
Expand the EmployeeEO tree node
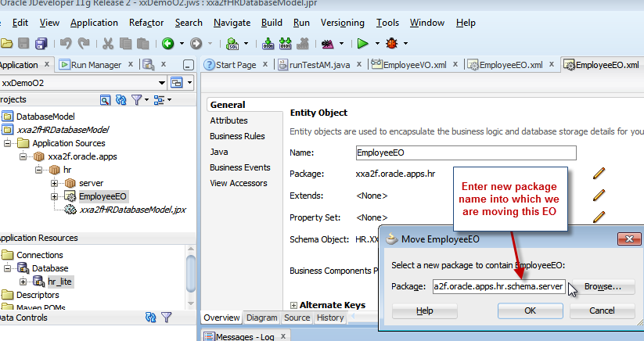click(54, 196)
